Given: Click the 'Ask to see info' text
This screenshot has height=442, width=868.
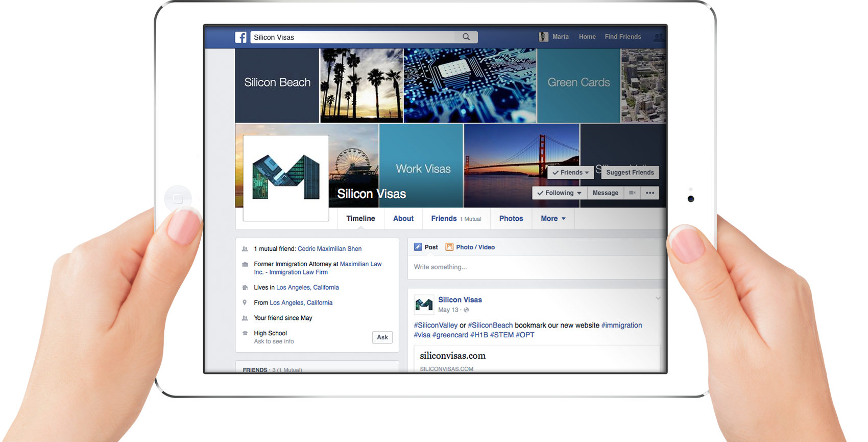Looking at the screenshot, I should click(x=274, y=341).
